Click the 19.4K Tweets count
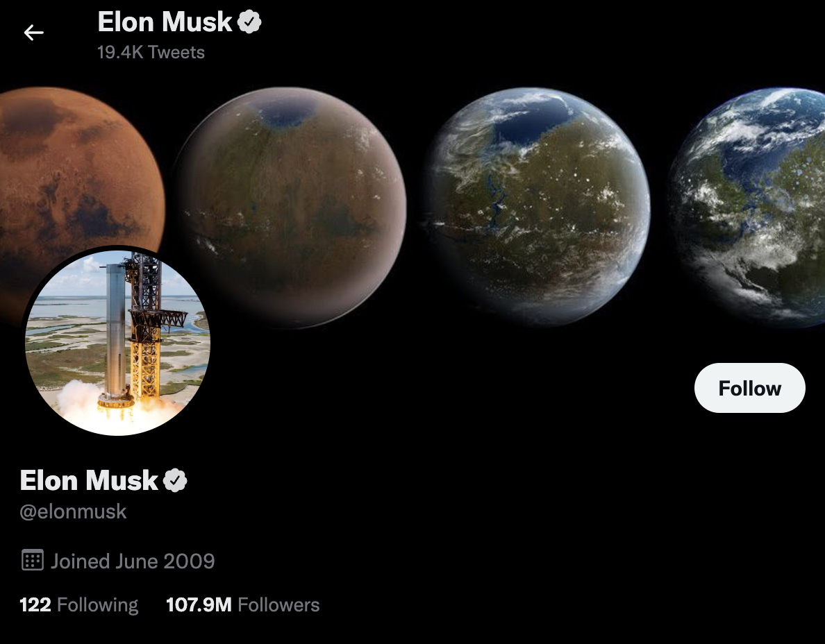This screenshot has width=825, height=644. point(151,52)
